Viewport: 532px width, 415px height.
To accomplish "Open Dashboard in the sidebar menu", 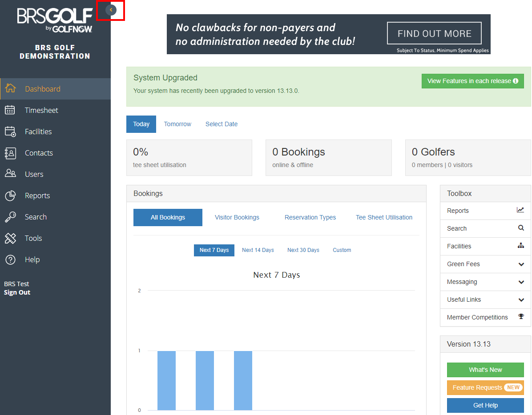I will coord(55,89).
